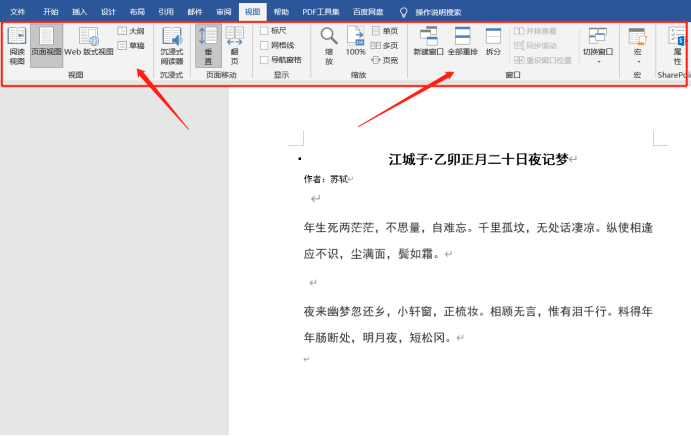Viewport: 691px width, 436px height.
Task: Open the 百度网盘 tab
Action: pyautogui.click(x=368, y=12)
